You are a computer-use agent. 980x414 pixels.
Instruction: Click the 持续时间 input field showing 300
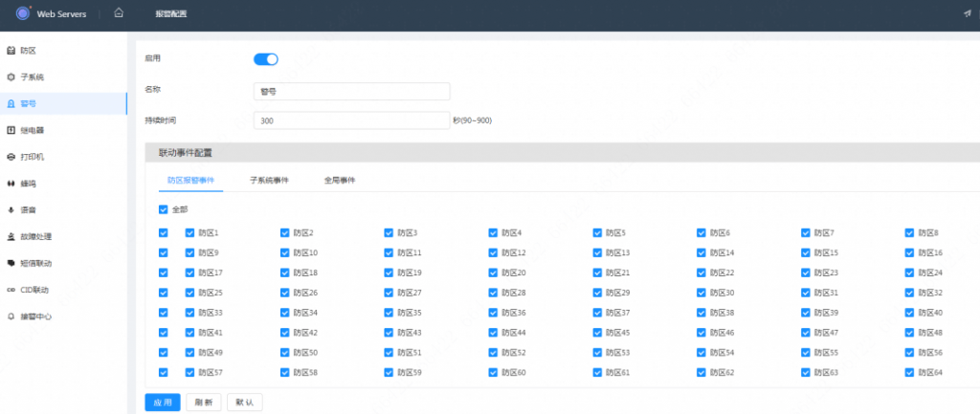coord(351,121)
